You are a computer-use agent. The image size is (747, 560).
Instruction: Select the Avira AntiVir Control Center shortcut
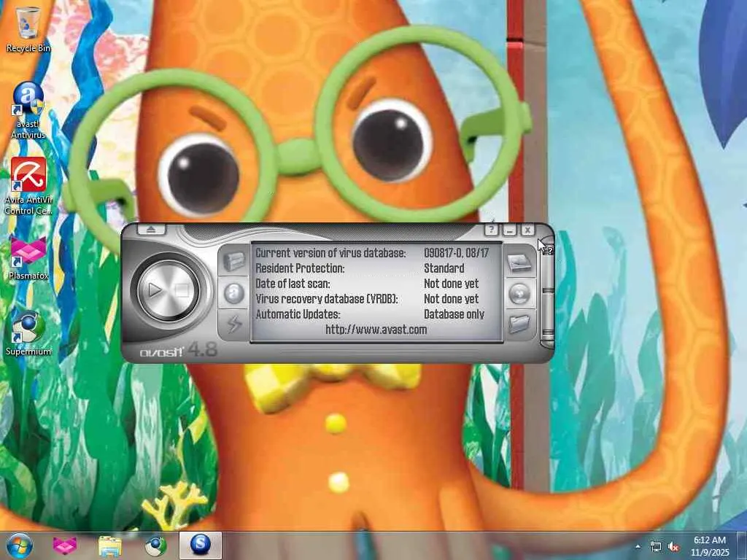(28, 186)
